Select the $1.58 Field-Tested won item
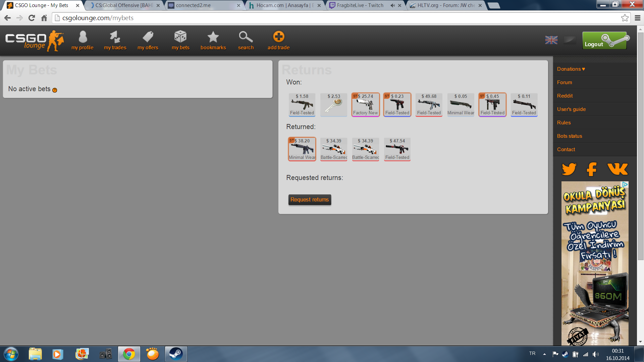The width and height of the screenshot is (644, 362). [302, 105]
